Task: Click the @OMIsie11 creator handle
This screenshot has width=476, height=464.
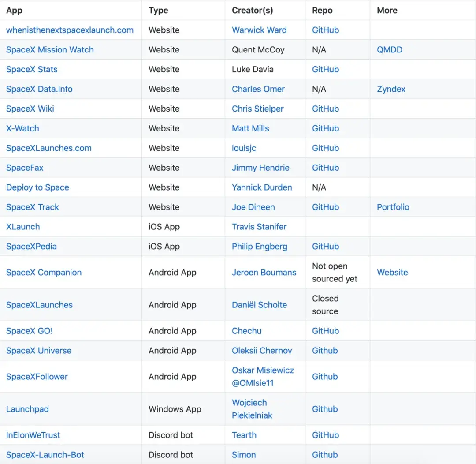Action: (253, 383)
